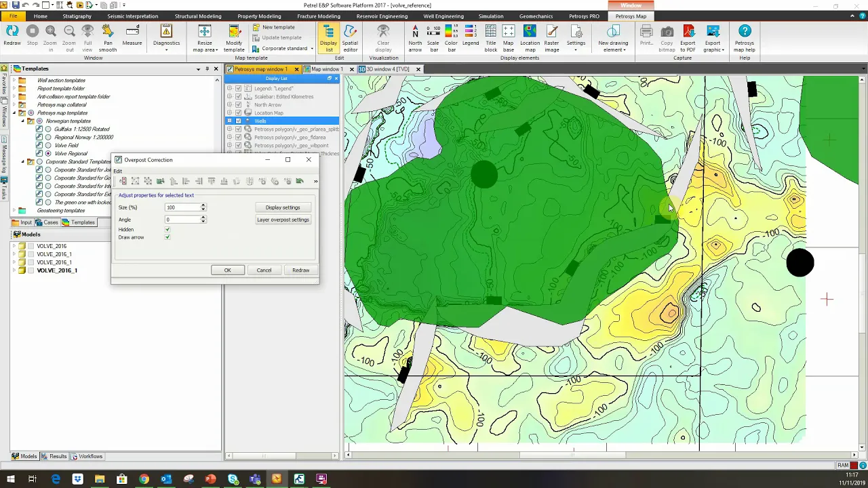Switch to the Input pane tab
This screenshot has width=868, height=488.
pyautogui.click(x=22, y=222)
